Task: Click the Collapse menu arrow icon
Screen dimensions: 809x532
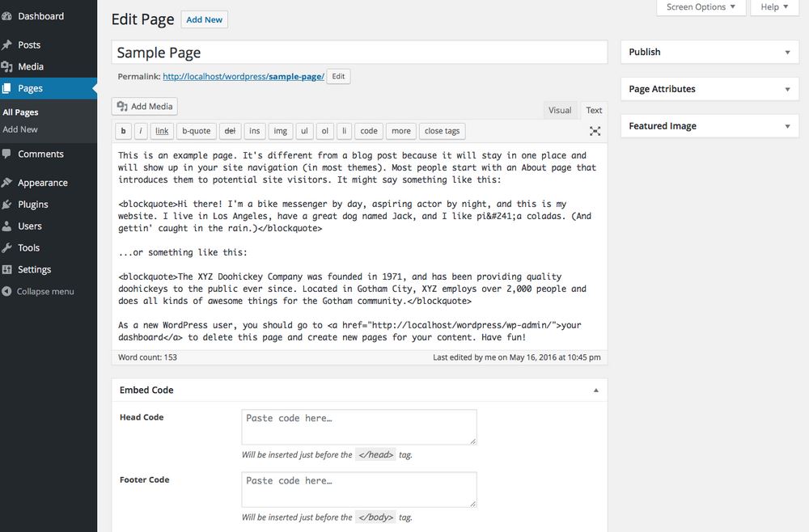Action: coord(6,291)
